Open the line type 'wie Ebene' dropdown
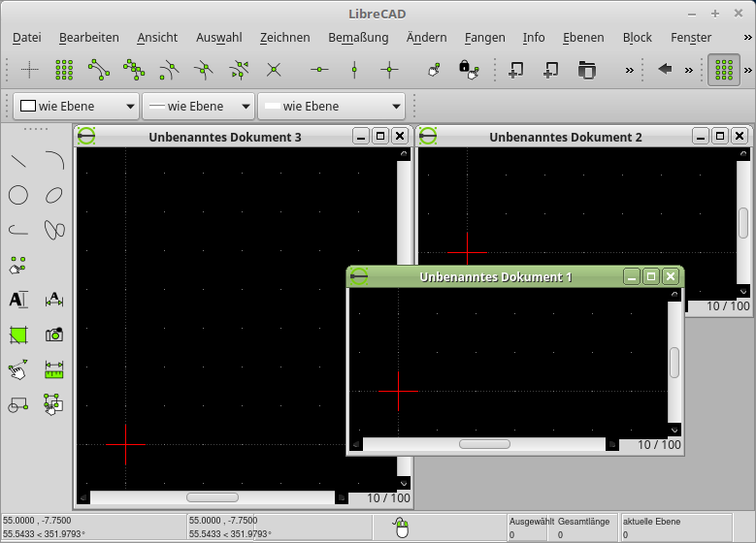The height and width of the screenshot is (543, 756). (x=331, y=107)
